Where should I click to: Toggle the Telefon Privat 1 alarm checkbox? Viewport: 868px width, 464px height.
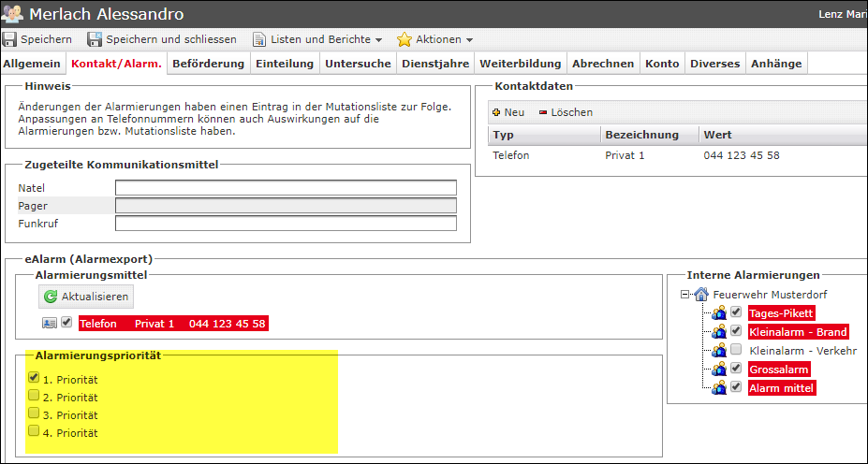click(x=66, y=322)
